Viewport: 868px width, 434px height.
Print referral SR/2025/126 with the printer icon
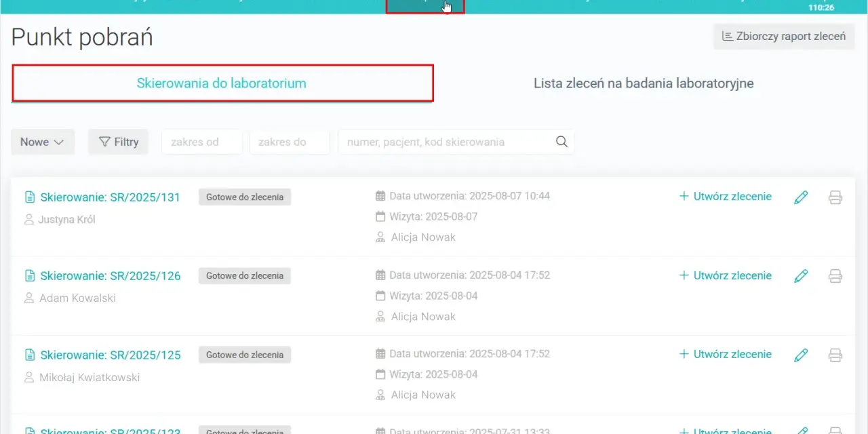point(835,276)
